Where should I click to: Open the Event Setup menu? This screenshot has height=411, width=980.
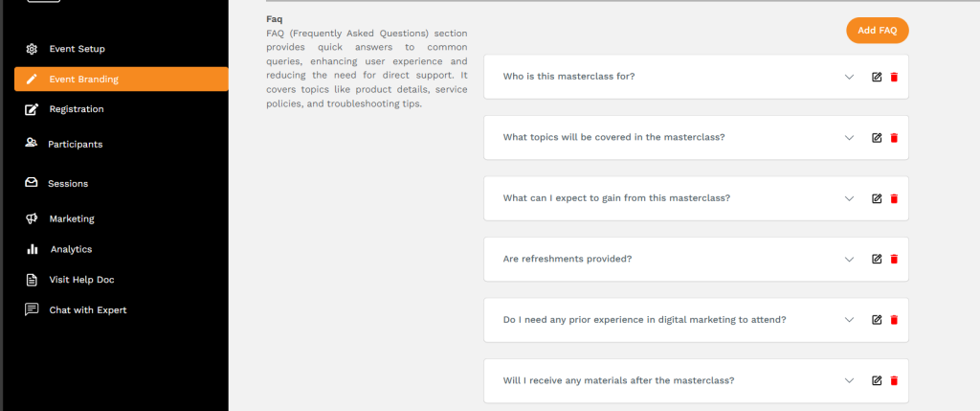click(77, 49)
